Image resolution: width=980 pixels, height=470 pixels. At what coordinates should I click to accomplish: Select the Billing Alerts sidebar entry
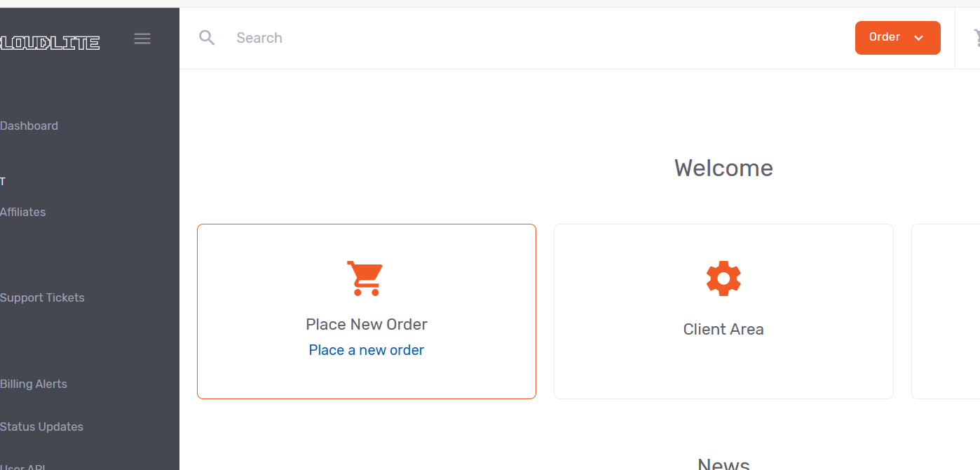(34, 384)
